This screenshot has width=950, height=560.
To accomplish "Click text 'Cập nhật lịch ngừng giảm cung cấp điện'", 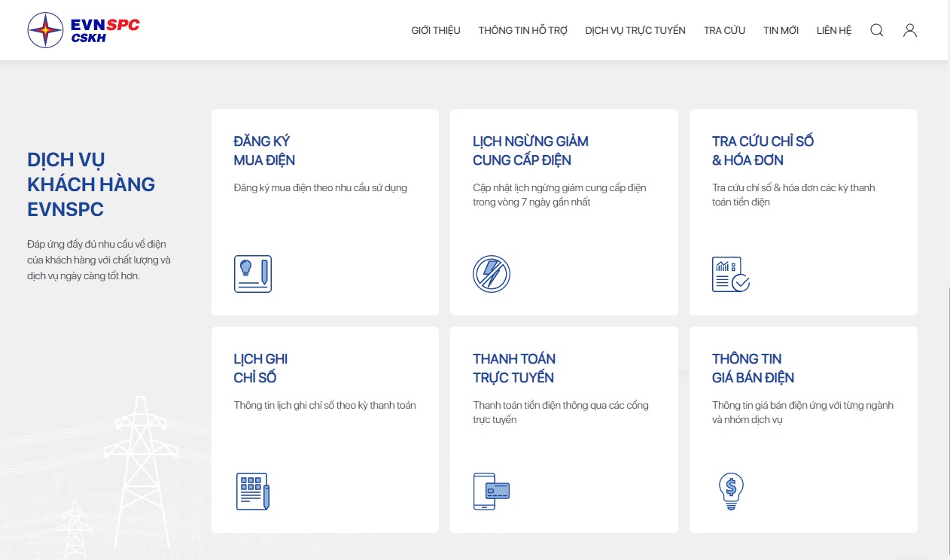I will pos(559,187).
